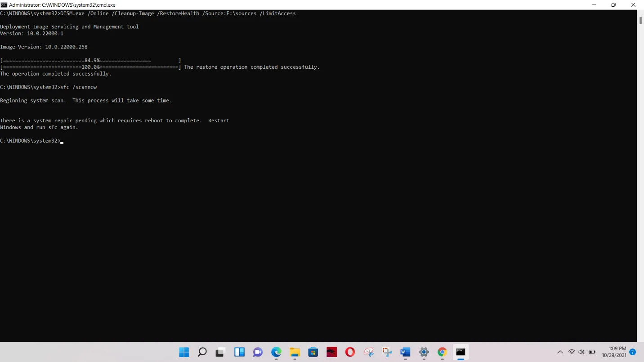This screenshot has height=362, width=644.
Task: Open volume speaker tray icon
Action: click(581, 352)
